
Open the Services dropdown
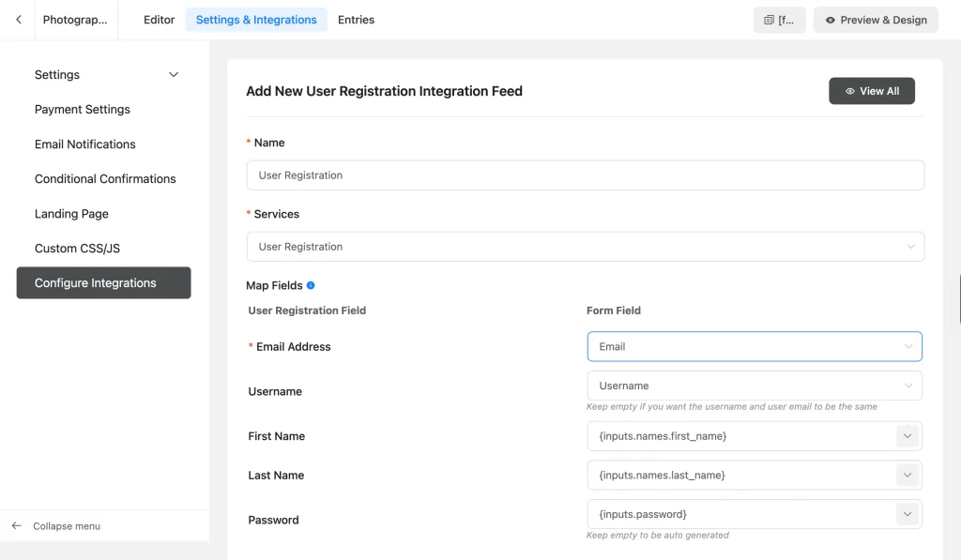tap(586, 247)
